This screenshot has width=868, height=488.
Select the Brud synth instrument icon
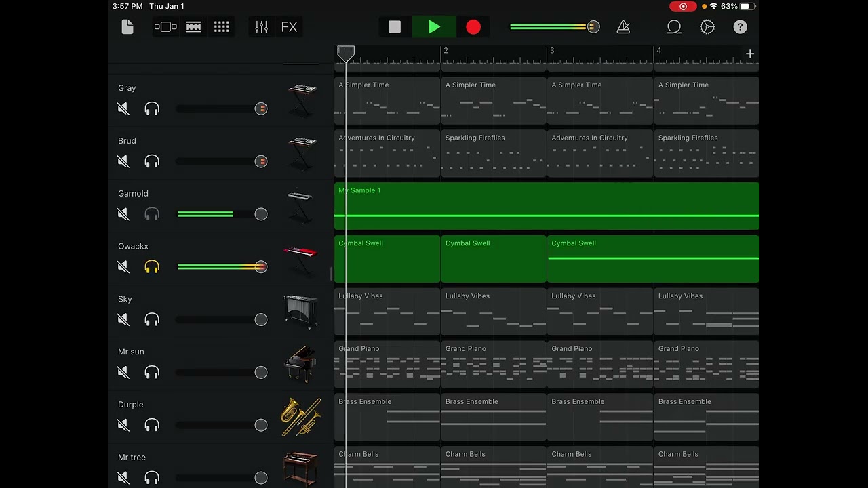302,152
